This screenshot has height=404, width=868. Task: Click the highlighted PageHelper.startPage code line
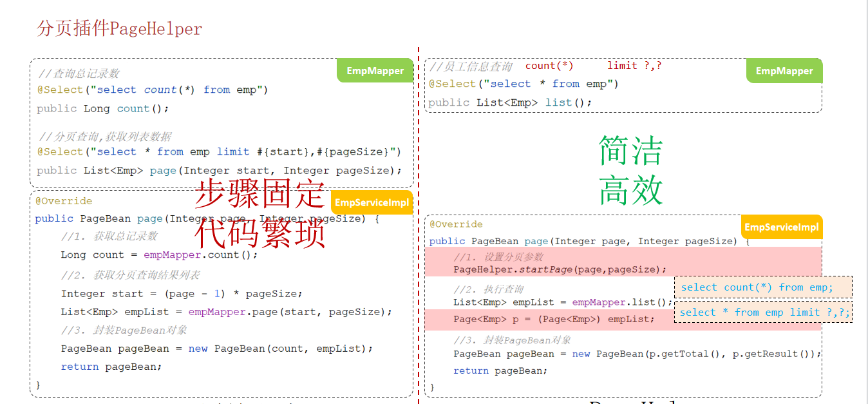pyautogui.click(x=560, y=269)
